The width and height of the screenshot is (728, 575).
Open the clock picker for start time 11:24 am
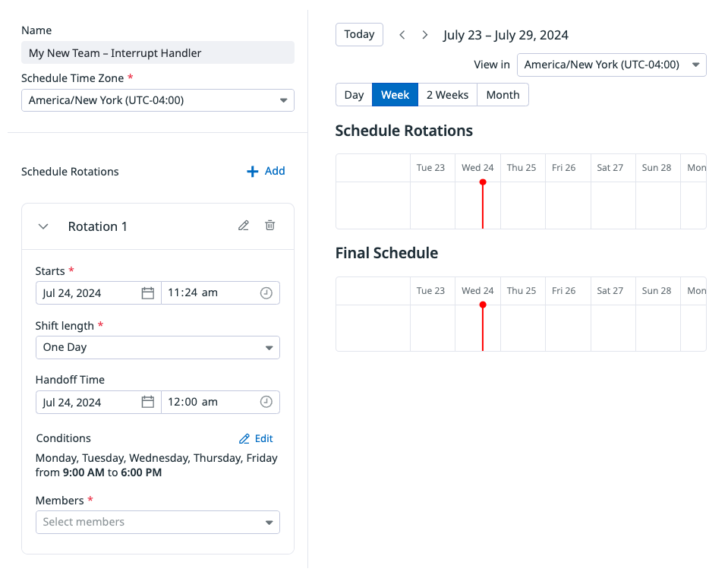tap(266, 293)
